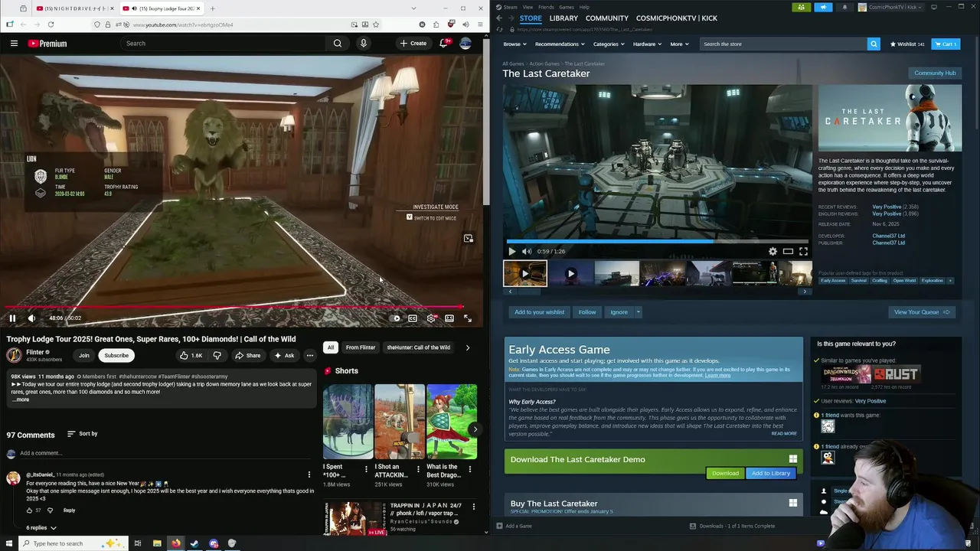
Task: Like the Trophy Lodge Tour video
Action: (191, 355)
